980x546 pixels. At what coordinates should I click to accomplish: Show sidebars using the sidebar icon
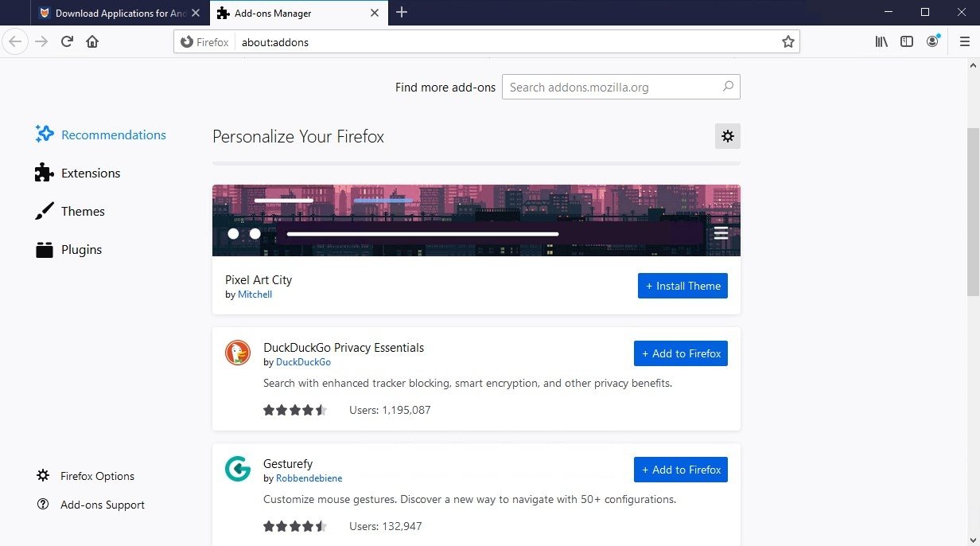[907, 41]
